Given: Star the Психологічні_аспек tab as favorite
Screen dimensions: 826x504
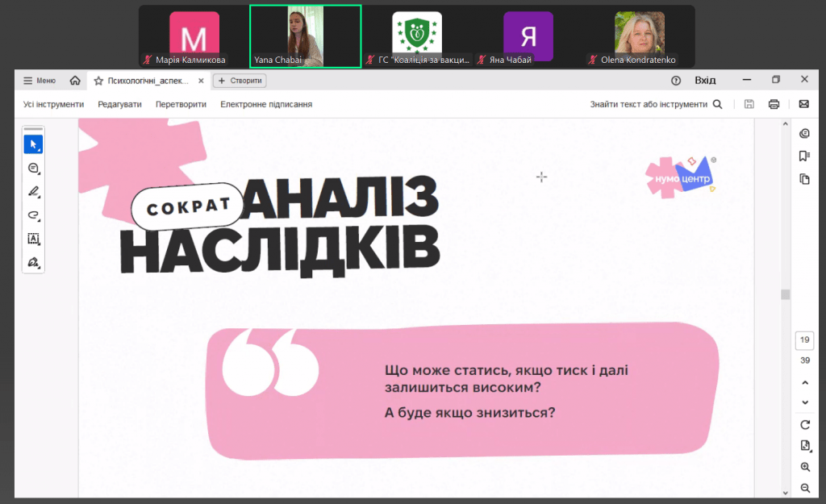Looking at the screenshot, I should pyautogui.click(x=98, y=81).
